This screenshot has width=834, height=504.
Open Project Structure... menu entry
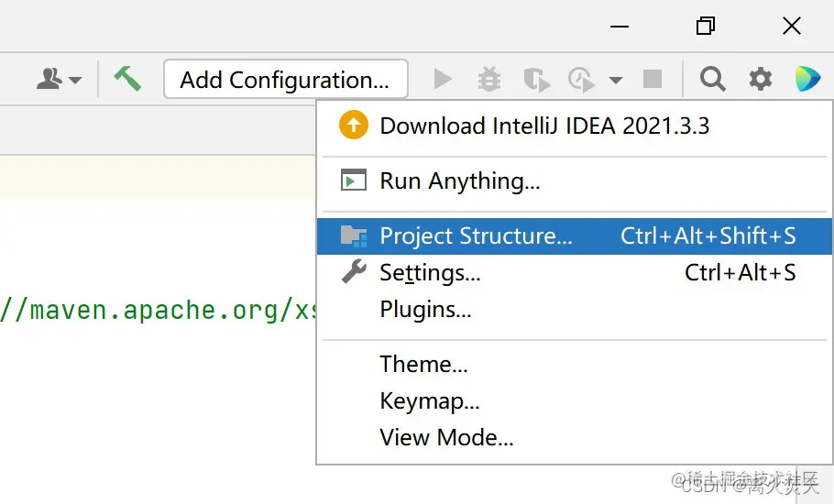(x=575, y=236)
